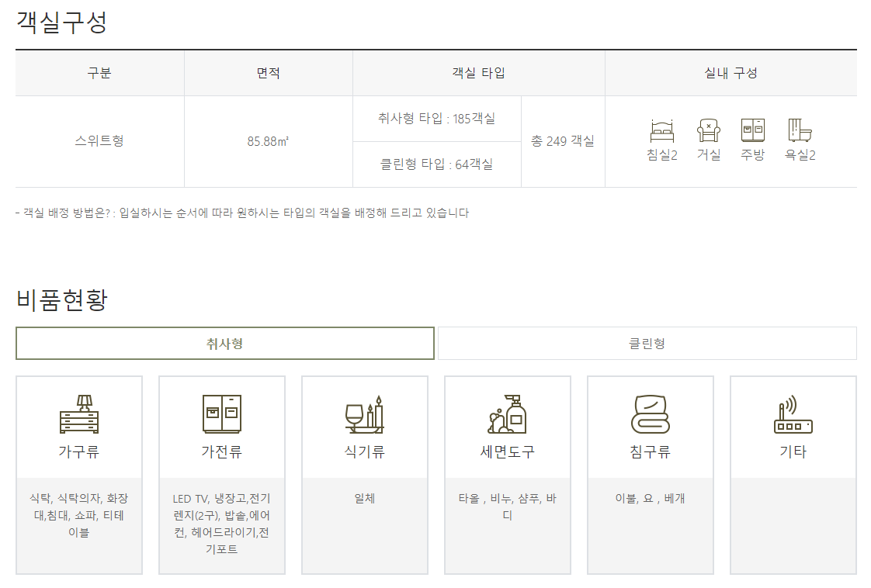The height and width of the screenshot is (588, 871).
Task: Click the 취사형 타입 : 185객실 cell
Action: click(x=437, y=119)
